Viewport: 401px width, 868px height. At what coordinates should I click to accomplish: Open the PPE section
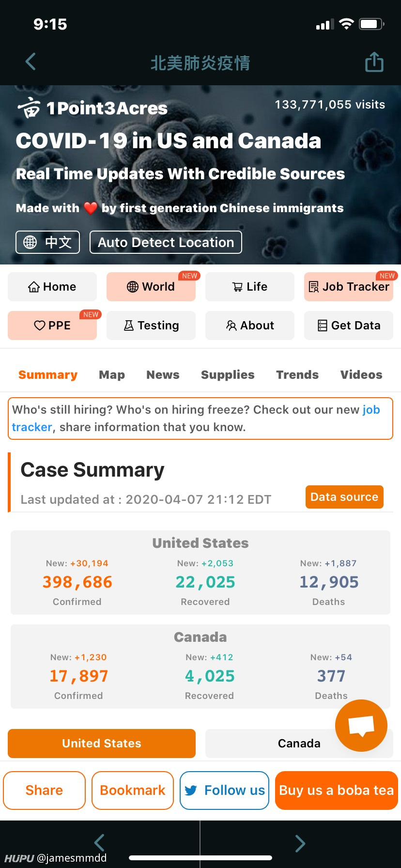[52, 325]
